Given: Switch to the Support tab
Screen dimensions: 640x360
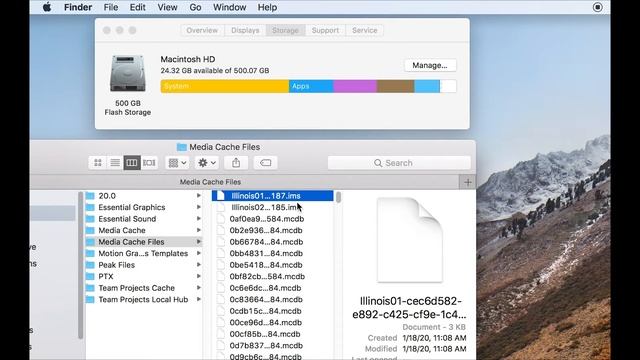Looking at the screenshot, I should click(325, 30).
